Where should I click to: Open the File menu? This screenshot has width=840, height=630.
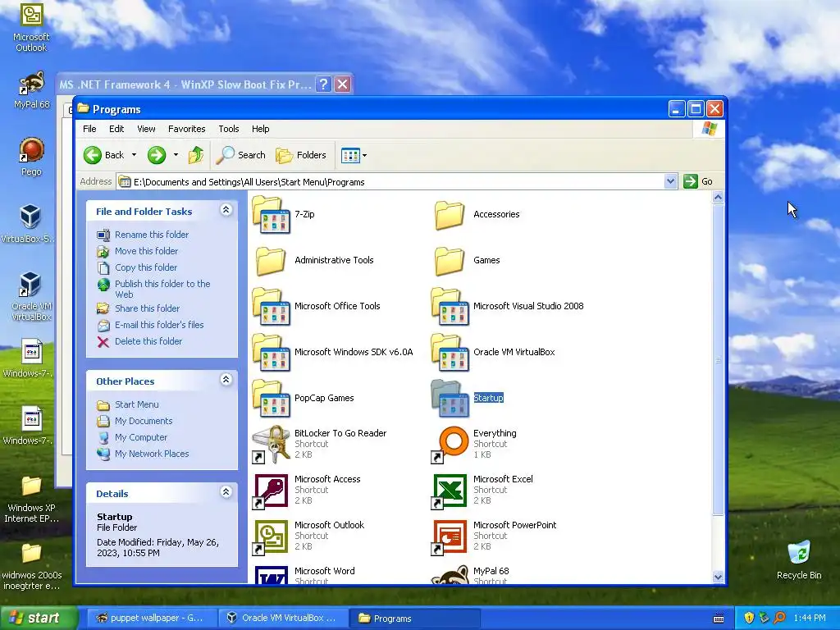click(x=89, y=129)
